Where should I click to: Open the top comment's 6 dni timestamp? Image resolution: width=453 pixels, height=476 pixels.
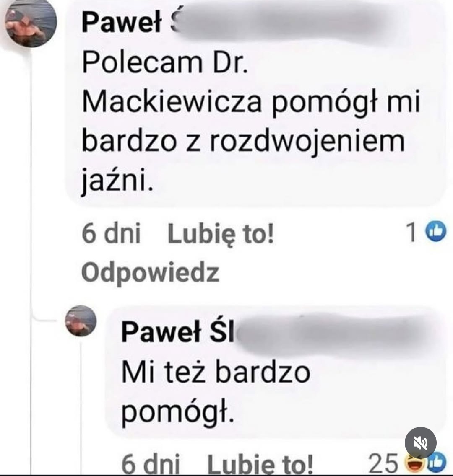111,233
